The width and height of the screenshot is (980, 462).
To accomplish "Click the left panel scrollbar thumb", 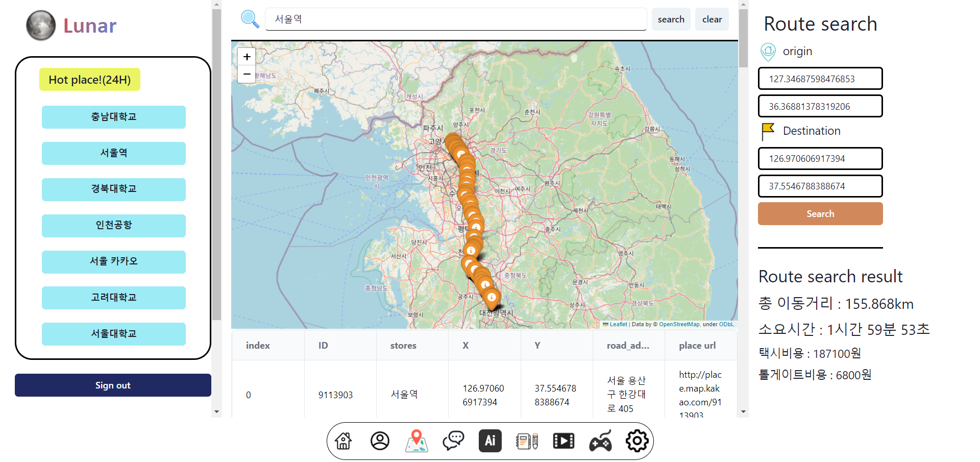I will tap(216, 164).
